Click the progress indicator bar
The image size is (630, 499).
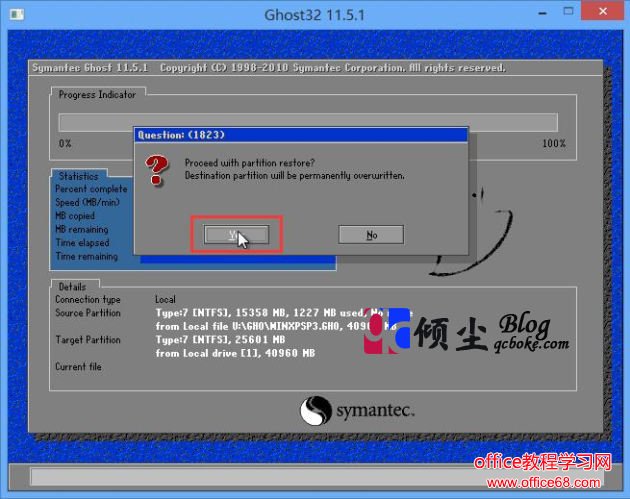pyautogui.click(x=308, y=122)
